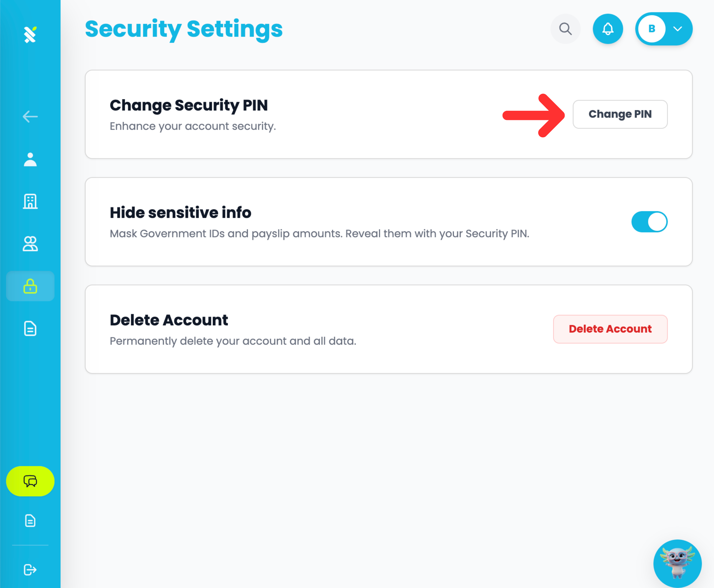This screenshot has width=714, height=588.
Task: Click the Change PIN button
Action: pyautogui.click(x=620, y=114)
